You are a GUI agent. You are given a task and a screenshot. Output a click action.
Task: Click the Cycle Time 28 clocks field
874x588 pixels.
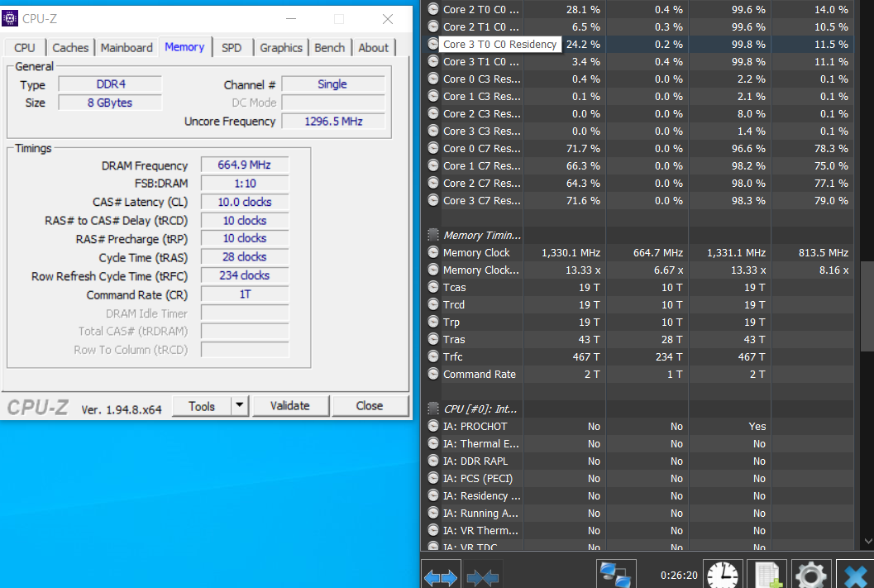coord(245,257)
